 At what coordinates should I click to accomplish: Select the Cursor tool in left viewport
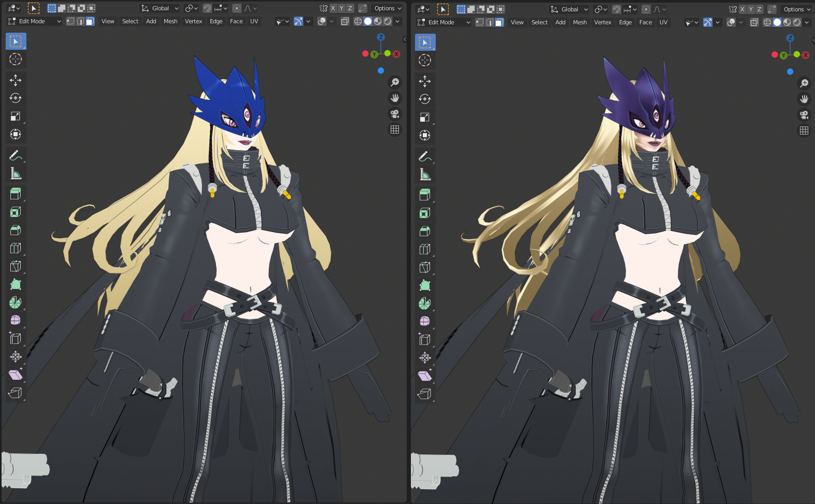tap(16, 59)
